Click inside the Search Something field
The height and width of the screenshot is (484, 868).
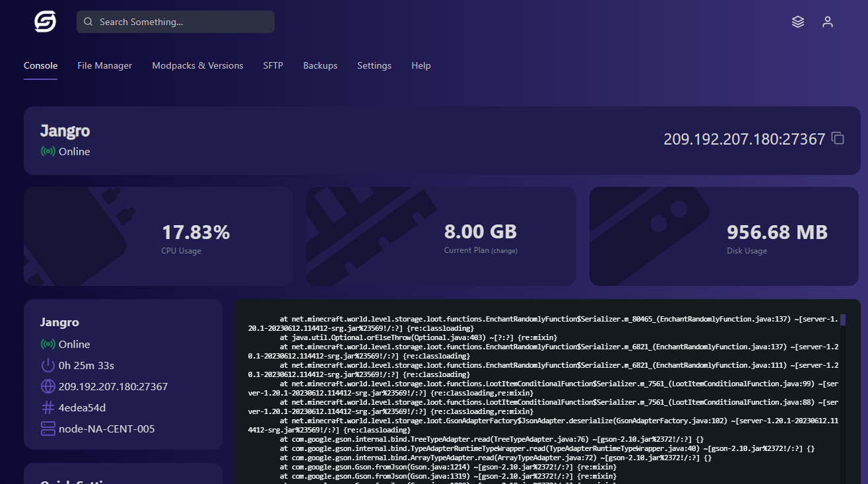click(175, 21)
